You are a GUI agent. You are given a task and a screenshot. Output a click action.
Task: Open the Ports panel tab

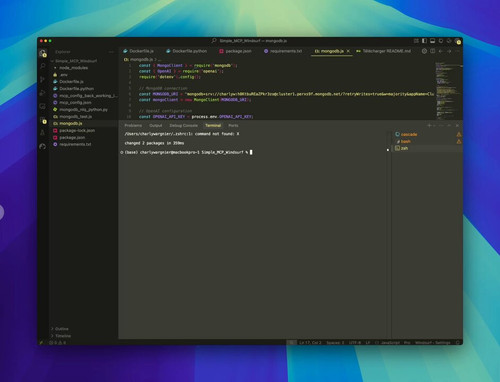(x=233, y=126)
